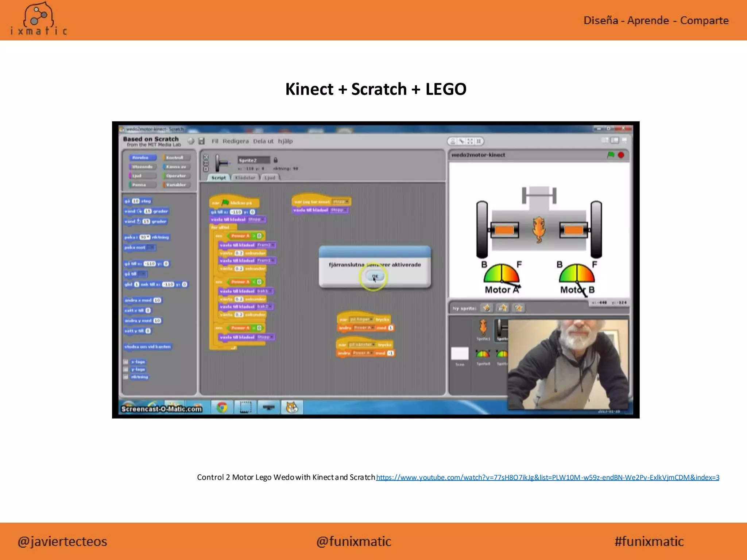Select the Känna av block category

tap(177, 167)
